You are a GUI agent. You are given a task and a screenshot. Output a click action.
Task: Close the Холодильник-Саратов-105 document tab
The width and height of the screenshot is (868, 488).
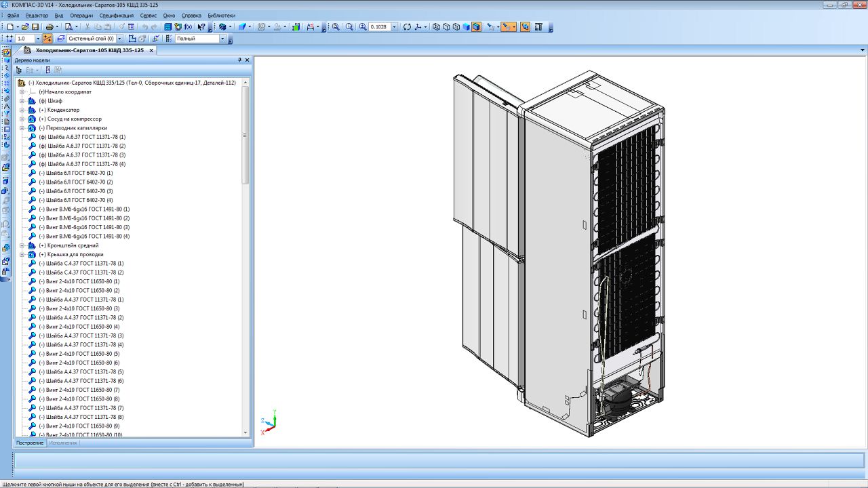tap(151, 50)
